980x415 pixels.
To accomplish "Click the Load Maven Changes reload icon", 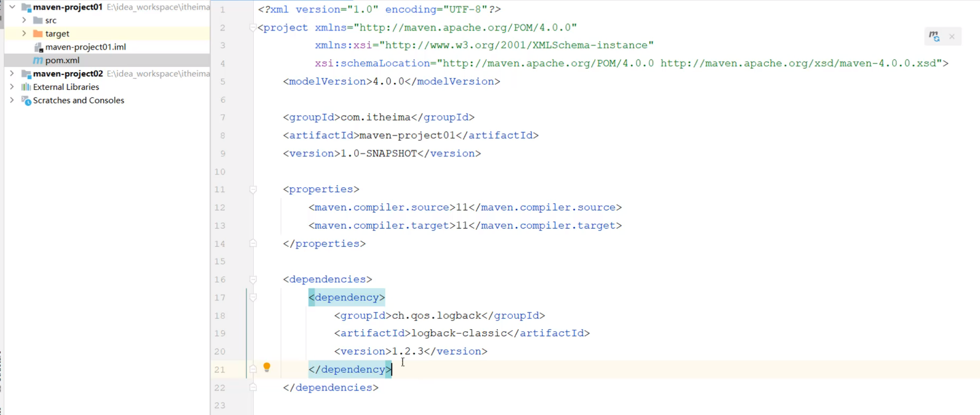I will [x=934, y=36].
